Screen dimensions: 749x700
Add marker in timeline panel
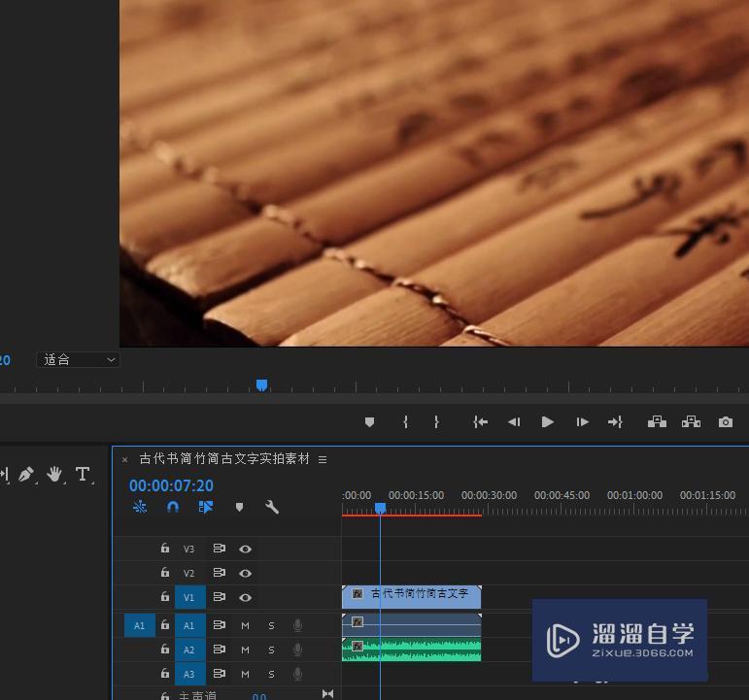[x=239, y=507]
